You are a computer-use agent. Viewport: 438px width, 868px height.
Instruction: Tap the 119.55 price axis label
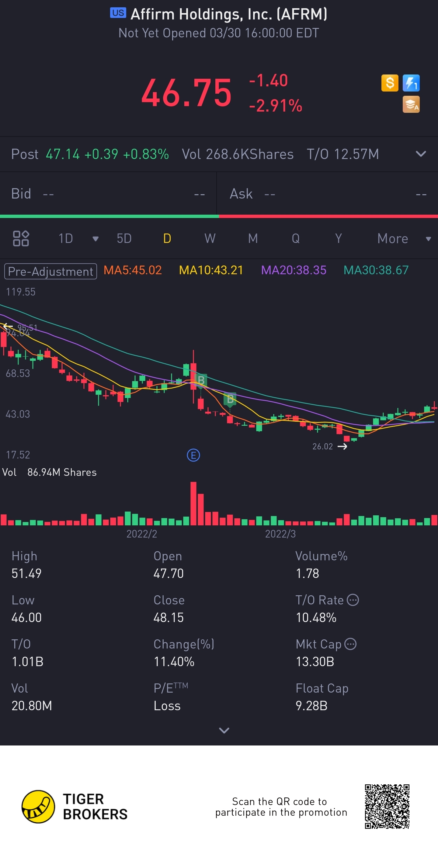tap(21, 292)
